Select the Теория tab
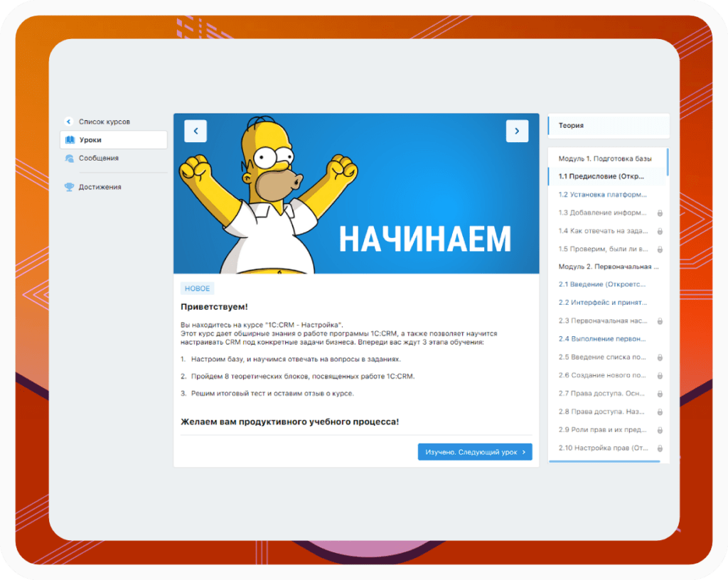728x580 pixels. (x=609, y=126)
